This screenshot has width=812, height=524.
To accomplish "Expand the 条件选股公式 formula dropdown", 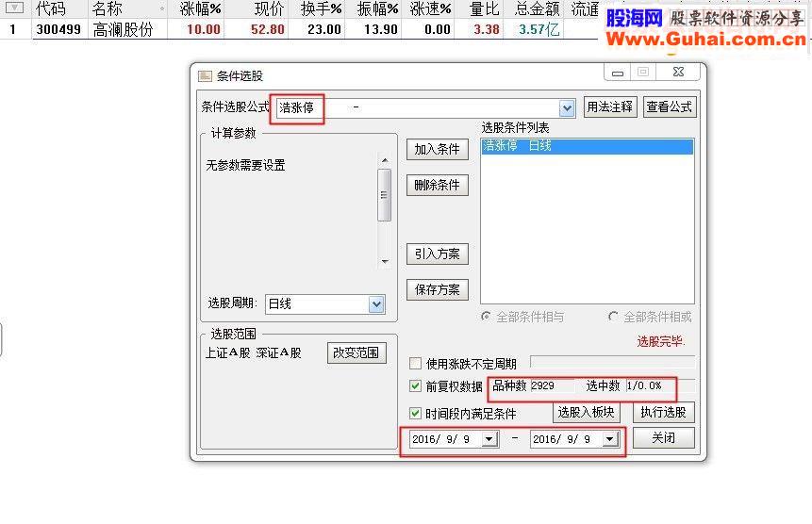I will point(567,108).
